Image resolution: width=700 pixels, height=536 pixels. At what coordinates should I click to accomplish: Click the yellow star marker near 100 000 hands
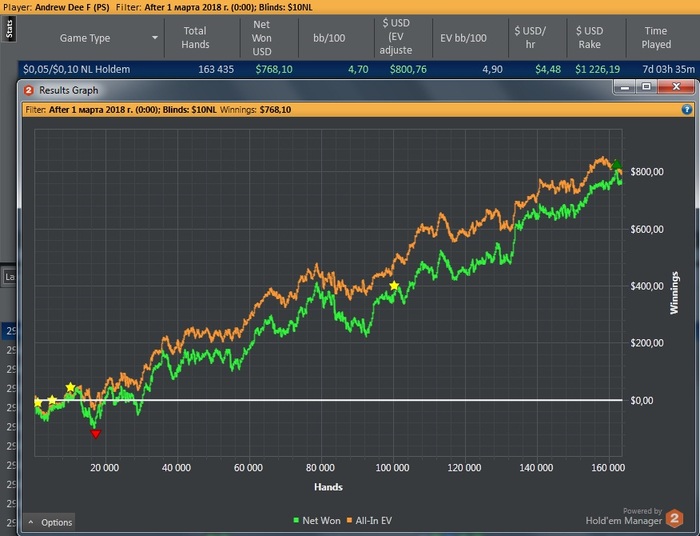pyautogui.click(x=394, y=286)
